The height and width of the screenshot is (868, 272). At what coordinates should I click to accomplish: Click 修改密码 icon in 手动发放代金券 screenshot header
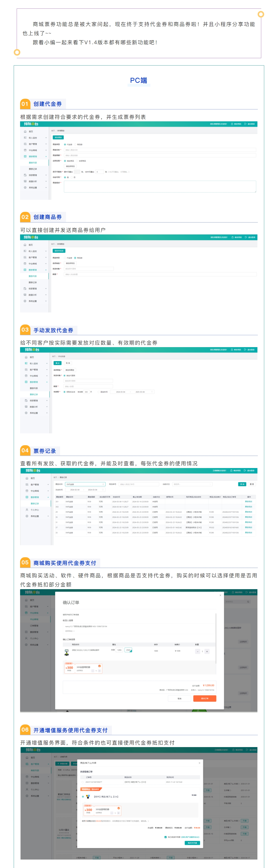point(232,350)
